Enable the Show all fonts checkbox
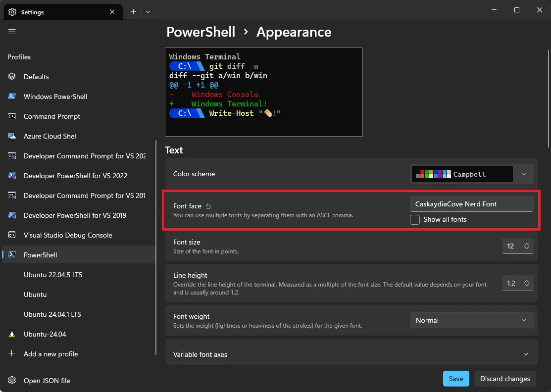Viewport: 551px width, 392px height. [415, 219]
